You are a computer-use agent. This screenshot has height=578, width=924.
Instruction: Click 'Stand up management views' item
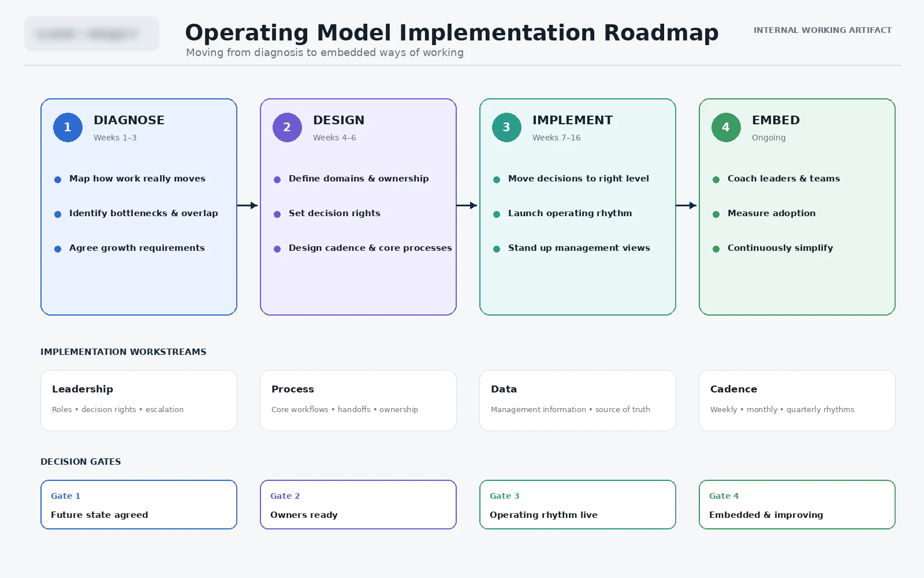point(579,248)
